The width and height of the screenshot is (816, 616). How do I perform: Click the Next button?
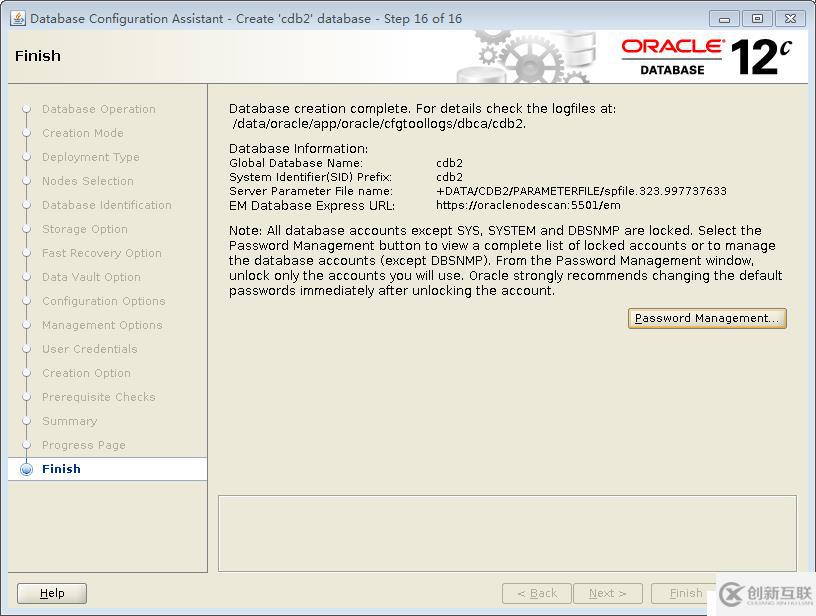pyautogui.click(x=608, y=593)
